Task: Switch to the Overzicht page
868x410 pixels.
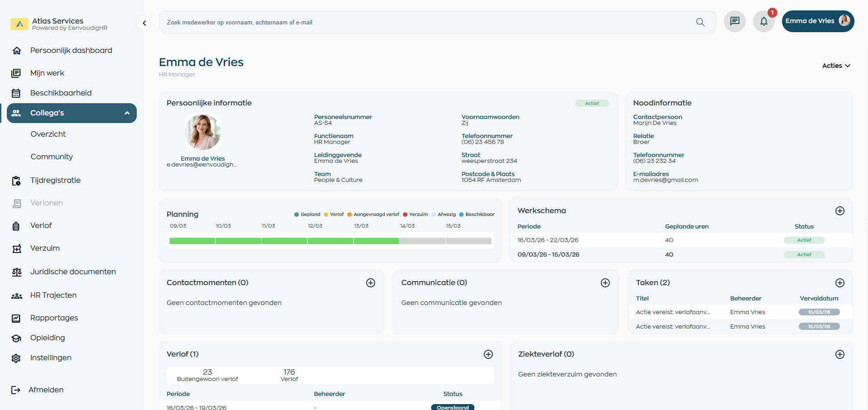Action: [x=48, y=134]
